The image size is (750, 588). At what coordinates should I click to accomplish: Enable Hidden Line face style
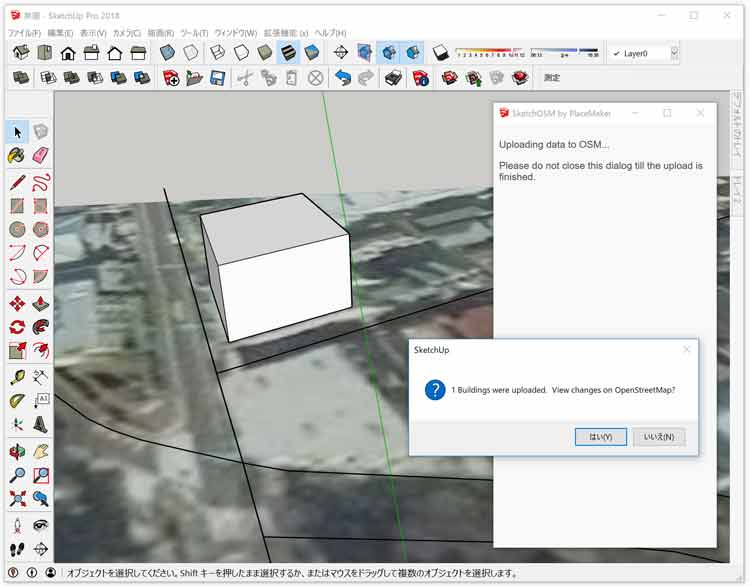[241, 52]
